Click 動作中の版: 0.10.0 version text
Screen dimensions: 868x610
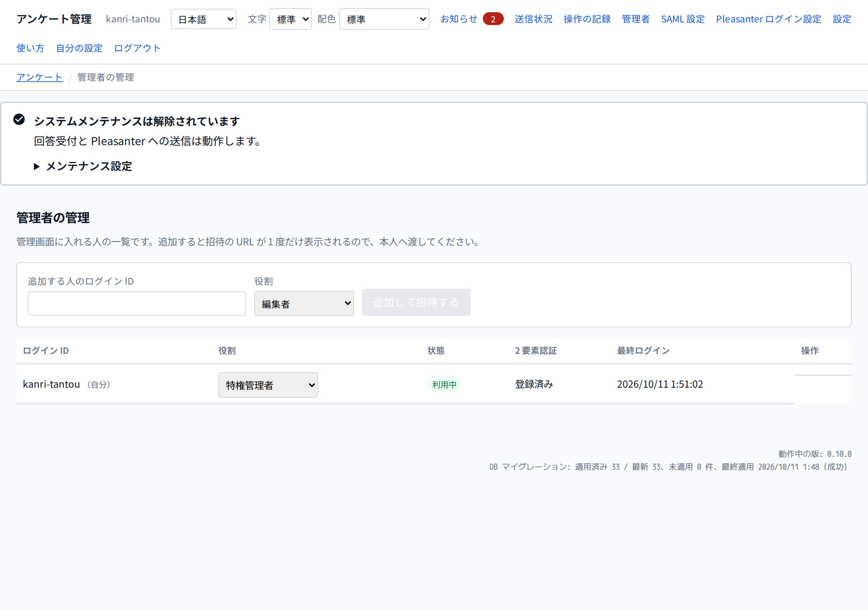(x=815, y=454)
